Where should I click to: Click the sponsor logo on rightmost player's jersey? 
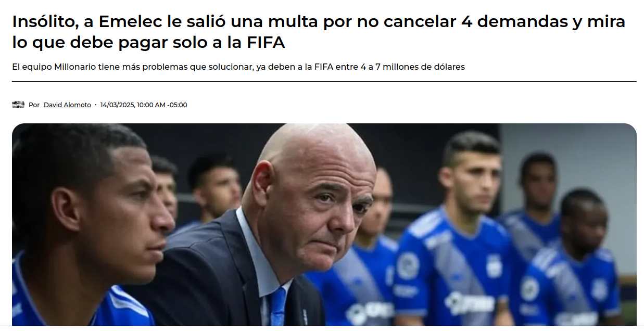point(577,318)
